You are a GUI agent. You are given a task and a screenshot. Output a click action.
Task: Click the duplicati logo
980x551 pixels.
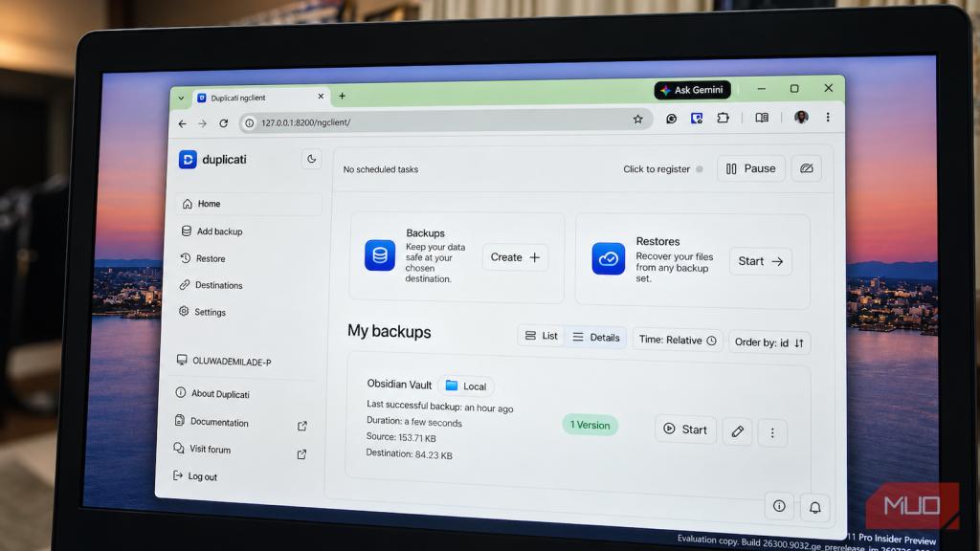[212, 160]
